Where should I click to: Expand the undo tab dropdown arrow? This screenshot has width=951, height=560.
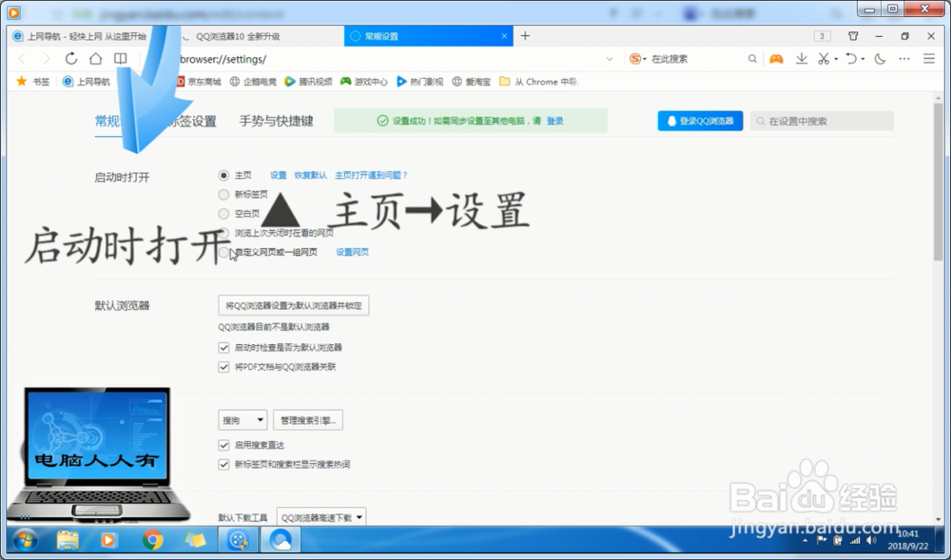coord(864,59)
